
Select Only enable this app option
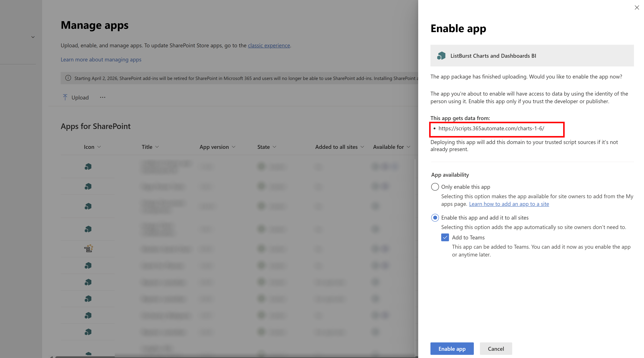(x=435, y=187)
